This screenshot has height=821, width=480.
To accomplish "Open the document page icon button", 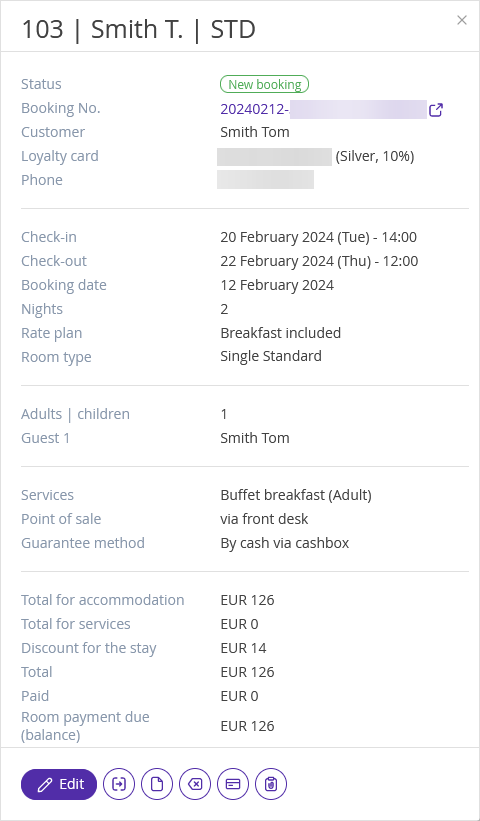I will coord(157,784).
